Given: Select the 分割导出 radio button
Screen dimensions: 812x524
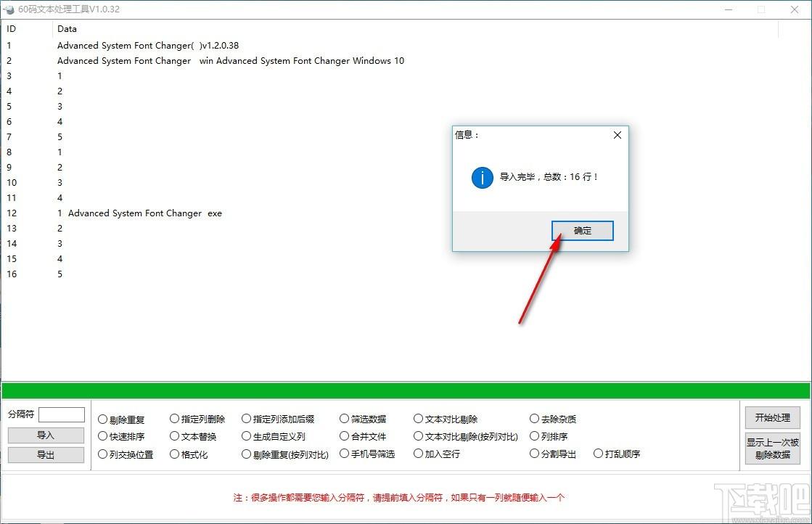Looking at the screenshot, I should tap(535, 454).
